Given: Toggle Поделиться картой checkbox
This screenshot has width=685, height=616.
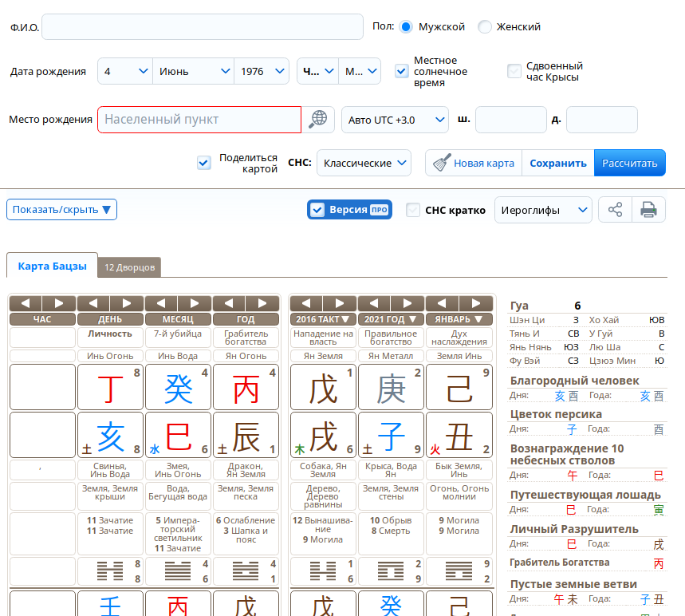Looking at the screenshot, I should coord(203,163).
